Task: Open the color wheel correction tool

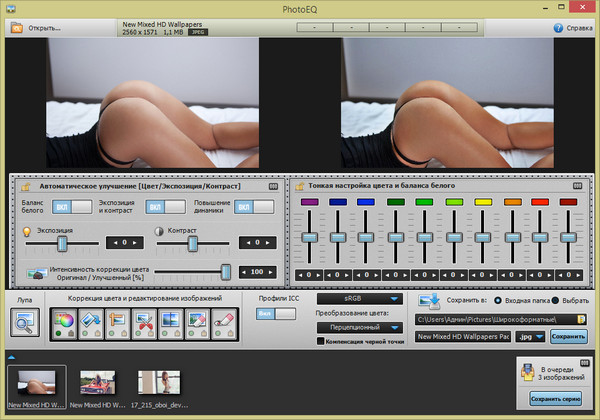Action: 65,320
